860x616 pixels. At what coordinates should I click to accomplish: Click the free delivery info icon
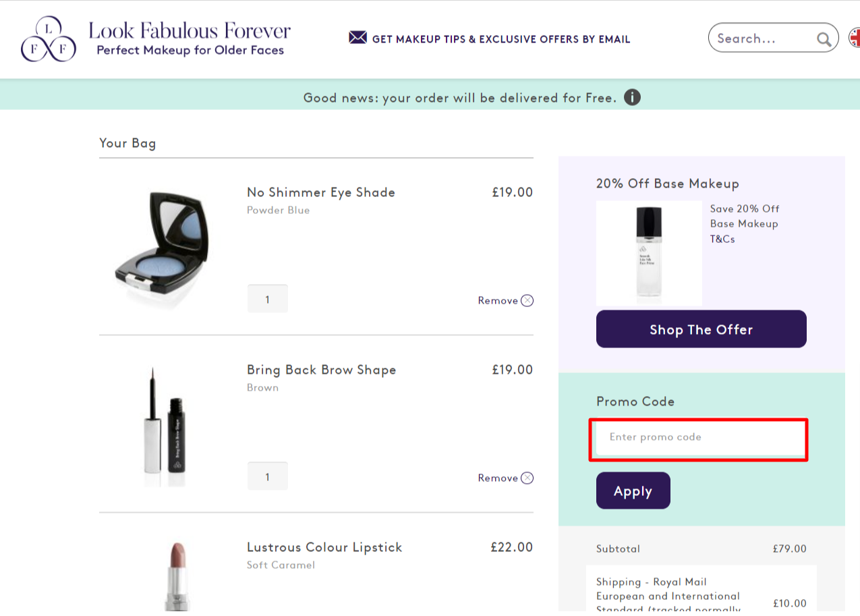[x=632, y=98]
